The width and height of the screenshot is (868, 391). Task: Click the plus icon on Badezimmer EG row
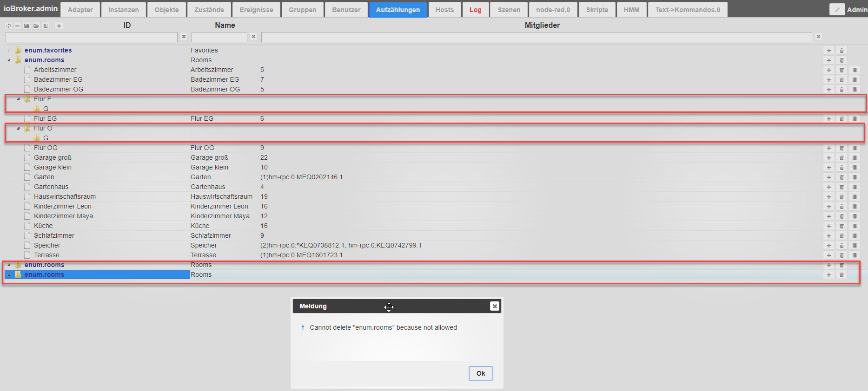coord(828,80)
